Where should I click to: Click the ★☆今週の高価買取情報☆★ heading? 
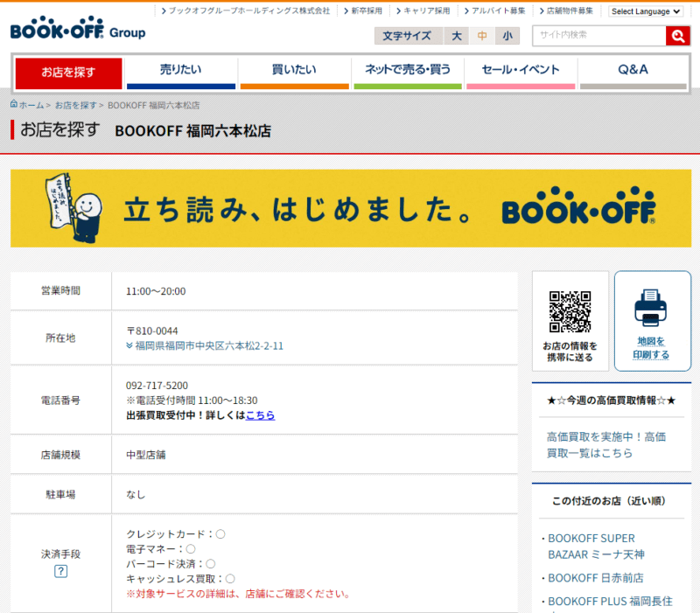pyautogui.click(x=611, y=401)
